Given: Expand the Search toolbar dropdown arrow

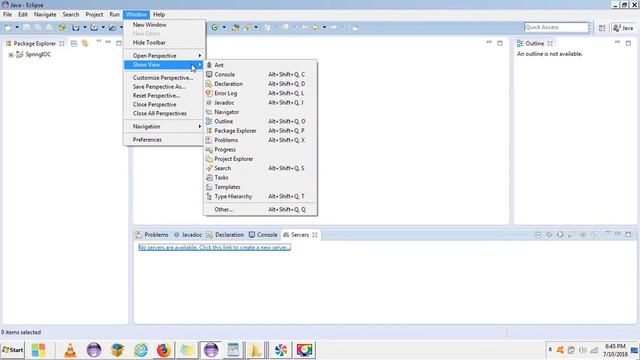Looking at the screenshot, I should point(256,27).
